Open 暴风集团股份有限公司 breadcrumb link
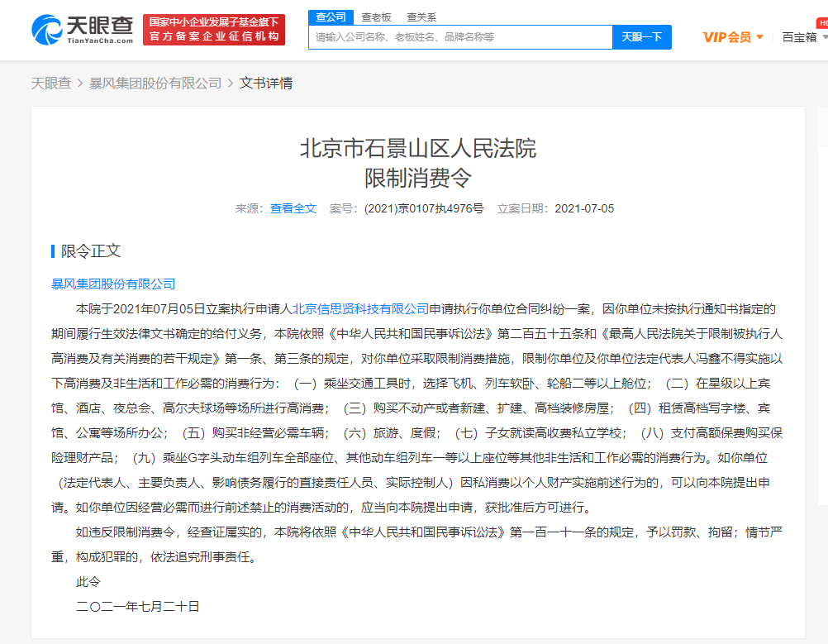The image size is (828, 644). [x=155, y=83]
